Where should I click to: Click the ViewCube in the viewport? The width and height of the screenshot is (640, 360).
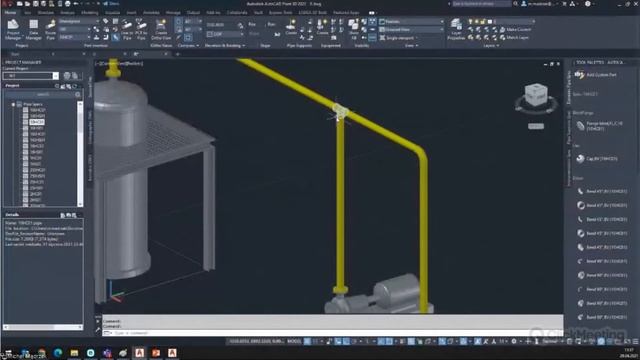pyautogui.click(x=536, y=95)
